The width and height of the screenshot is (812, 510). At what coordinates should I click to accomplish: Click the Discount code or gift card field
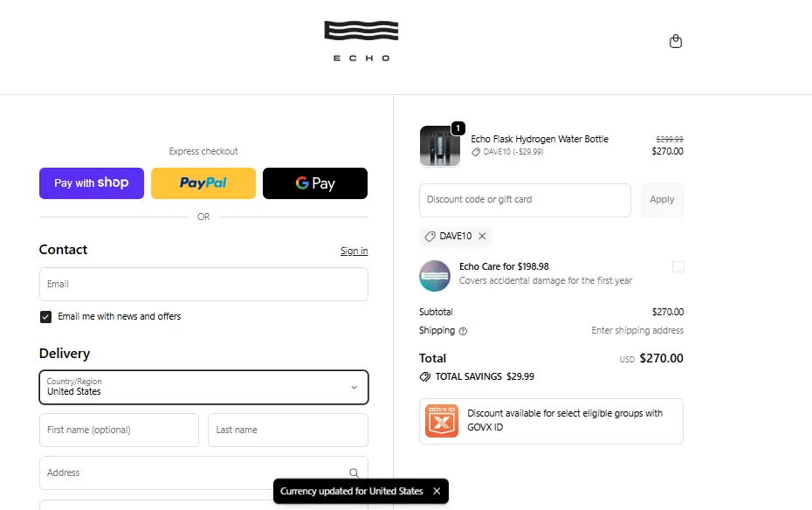coord(525,200)
